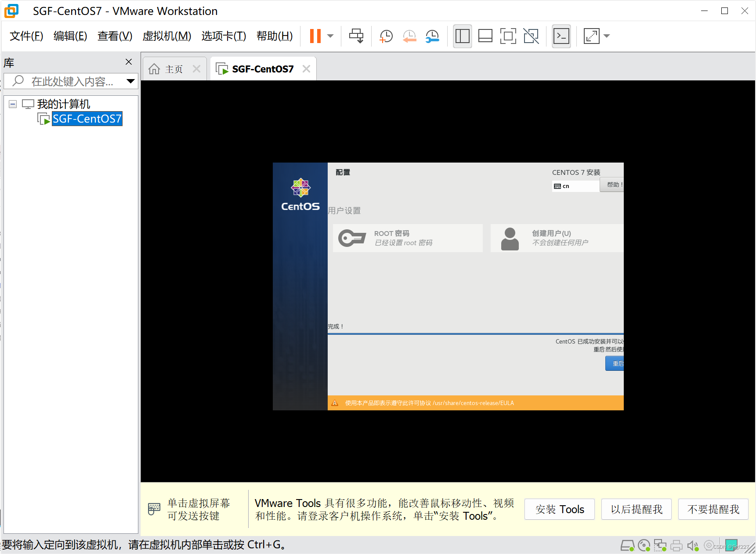This screenshot has width=756, height=554.
Task: Open the 虚拟机(M) menu
Action: pos(167,36)
